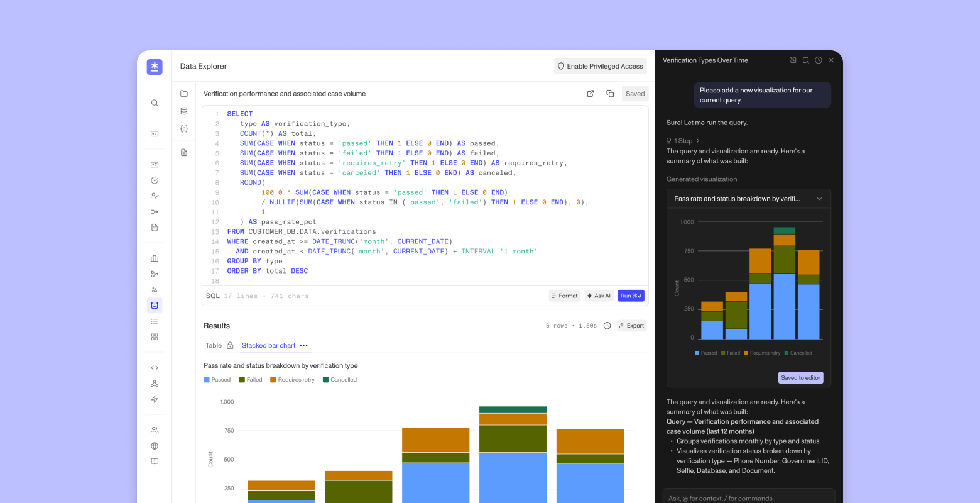Click the Saved to editor button

pyautogui.click(x=800, y=378)
